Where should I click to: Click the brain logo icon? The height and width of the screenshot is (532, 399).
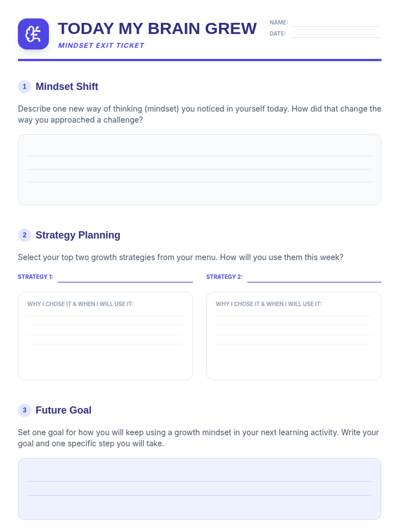coord(33,34)
